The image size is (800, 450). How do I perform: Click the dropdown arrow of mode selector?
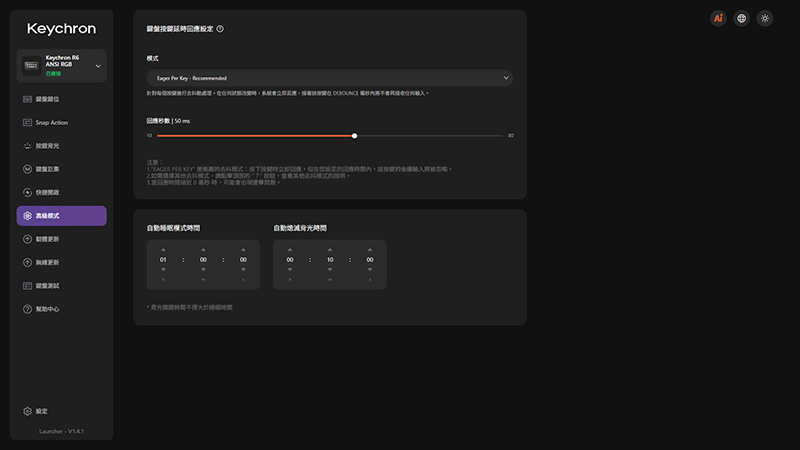[506, 78]
